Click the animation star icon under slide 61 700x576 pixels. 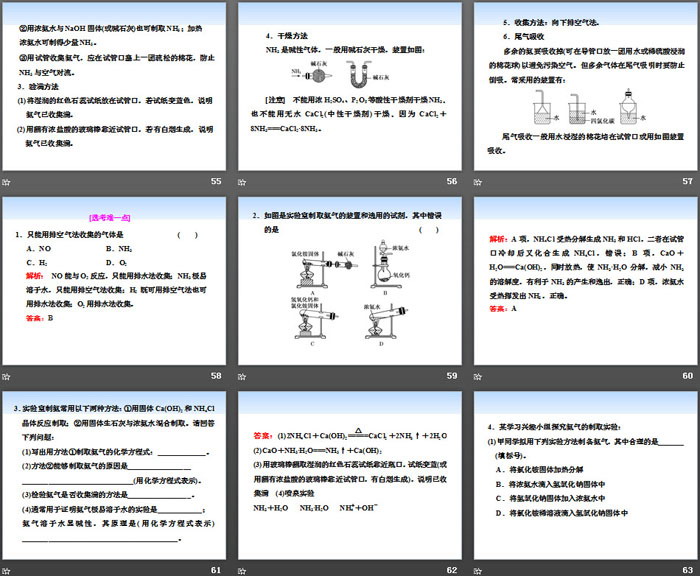pyautogui.click(x=6, y=570)
